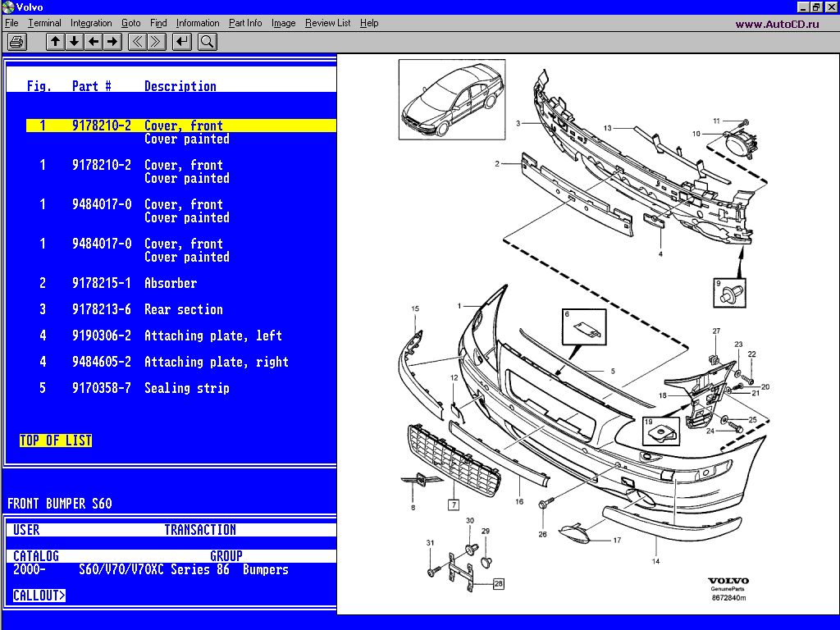Open the Part Info menu
The width and height of the screenshot is (840, 630).
[x=245, y=23]
